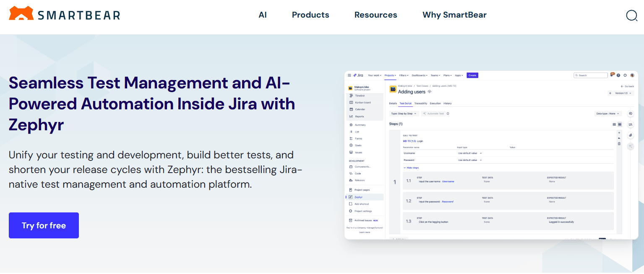Open Username Use default value dropdown
Image resolution: width=644 pixels, height=274 pixels.
point(470,153)
